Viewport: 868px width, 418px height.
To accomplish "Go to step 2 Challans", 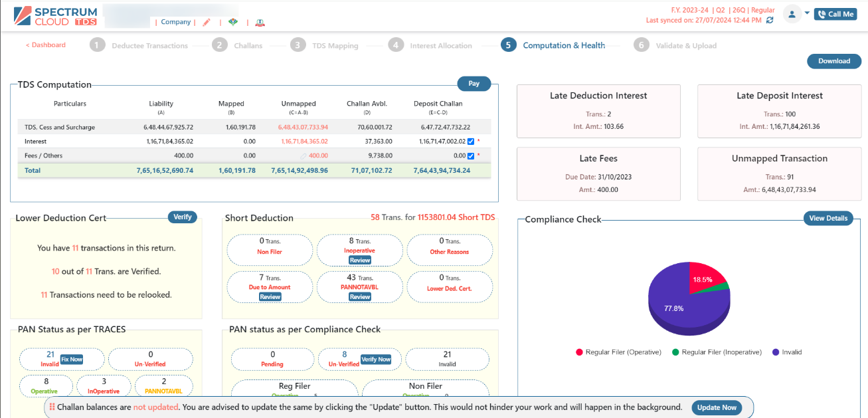I will (x=238, y=45).
